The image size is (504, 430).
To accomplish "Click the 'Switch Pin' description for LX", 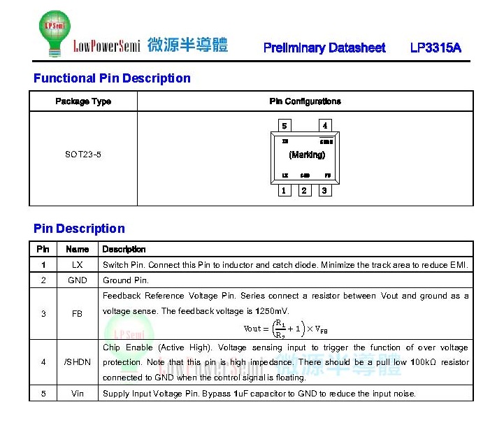I will 285,265.
